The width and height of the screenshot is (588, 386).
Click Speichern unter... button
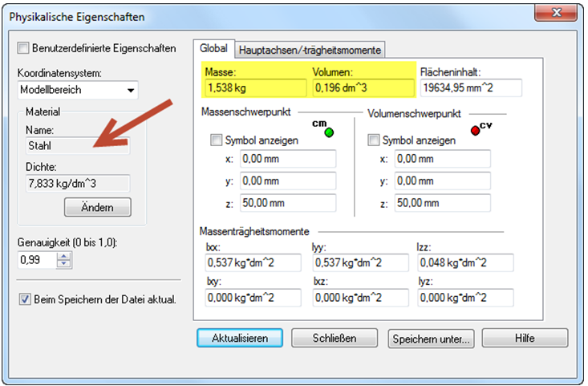point(431,338)
